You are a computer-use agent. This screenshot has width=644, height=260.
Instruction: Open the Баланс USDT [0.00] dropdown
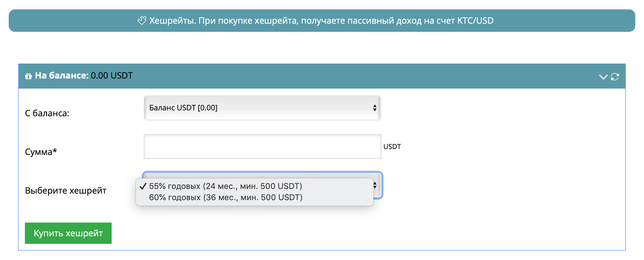(262, 108)
